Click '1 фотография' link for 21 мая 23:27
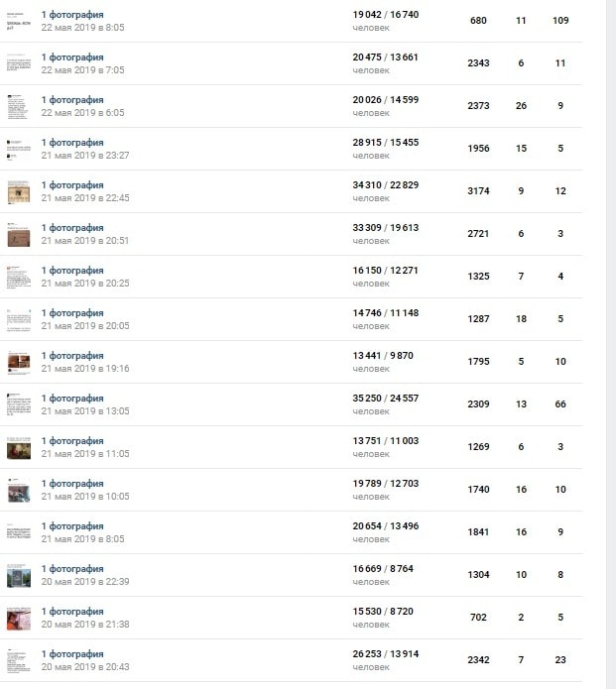The width and height of the screenshot is (616, 689). tap(72, 143)
